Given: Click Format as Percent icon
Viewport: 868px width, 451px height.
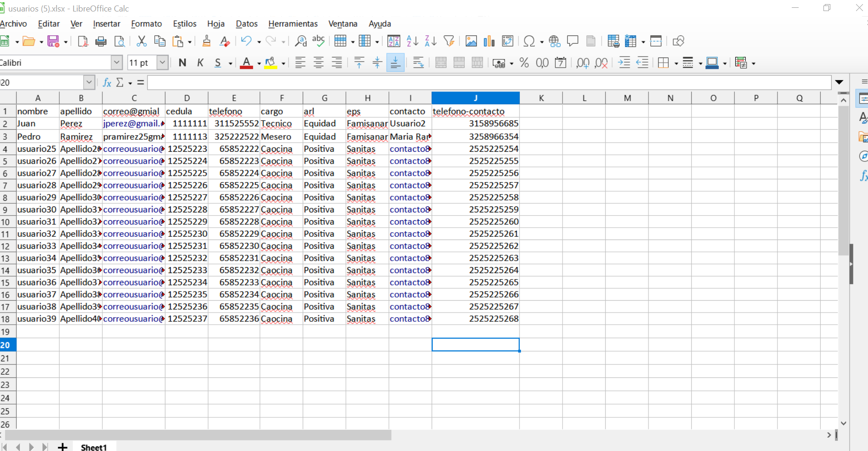Looking at the screenshot, I should (524, 63).
